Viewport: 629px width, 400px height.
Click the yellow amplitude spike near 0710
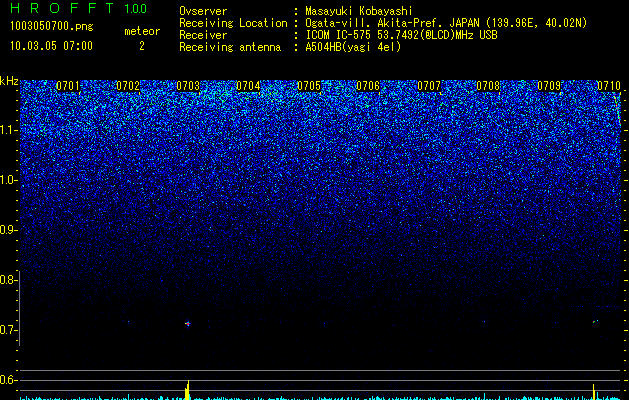point(594,392)
